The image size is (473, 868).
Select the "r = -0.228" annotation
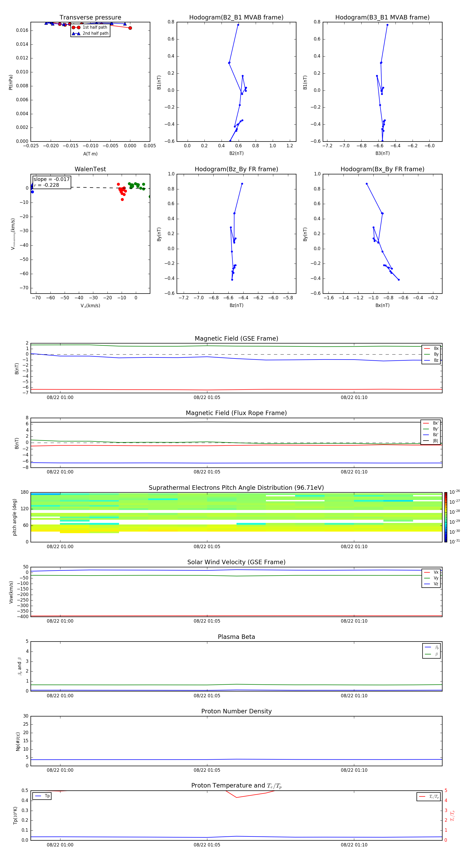47,185
